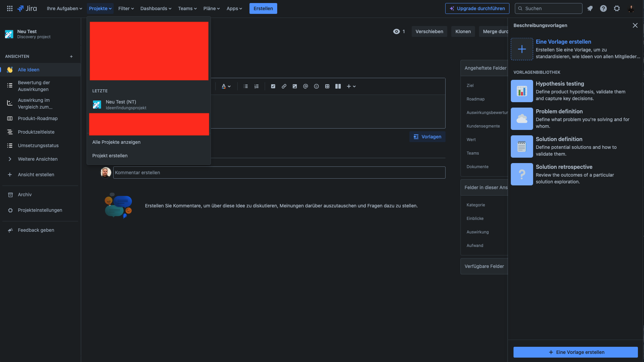Image resolution: width=644 pixels, height=362 pixels.
Task: Click the blue Erstellen button
Action: click(263, 8)
